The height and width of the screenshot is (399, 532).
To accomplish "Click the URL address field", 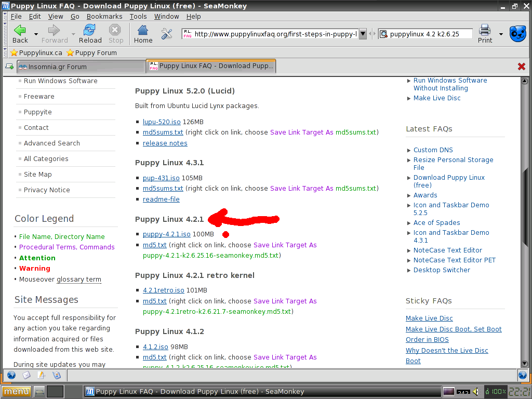I will (275, 34).
